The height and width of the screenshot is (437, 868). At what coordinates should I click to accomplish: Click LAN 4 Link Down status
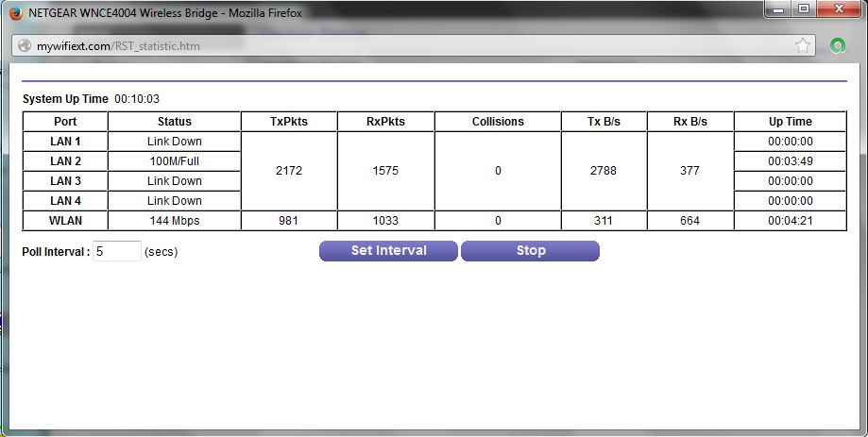[x=175, y=201]
